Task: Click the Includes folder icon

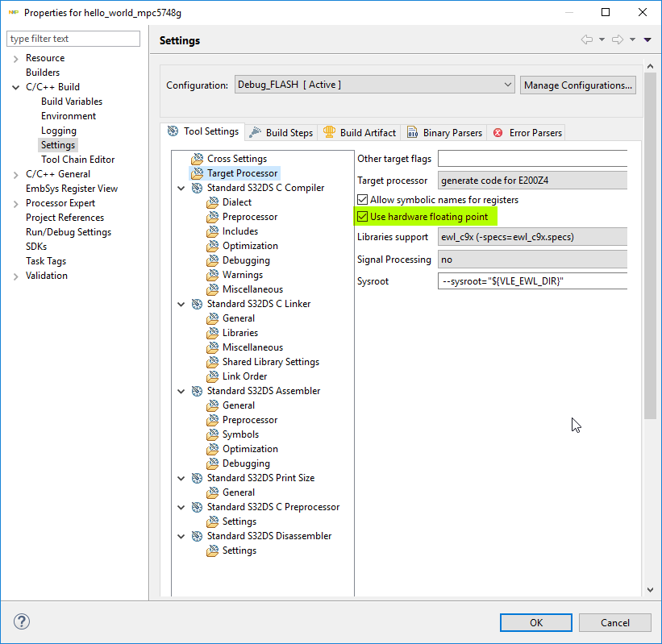Action: click(x=213, y=231)
